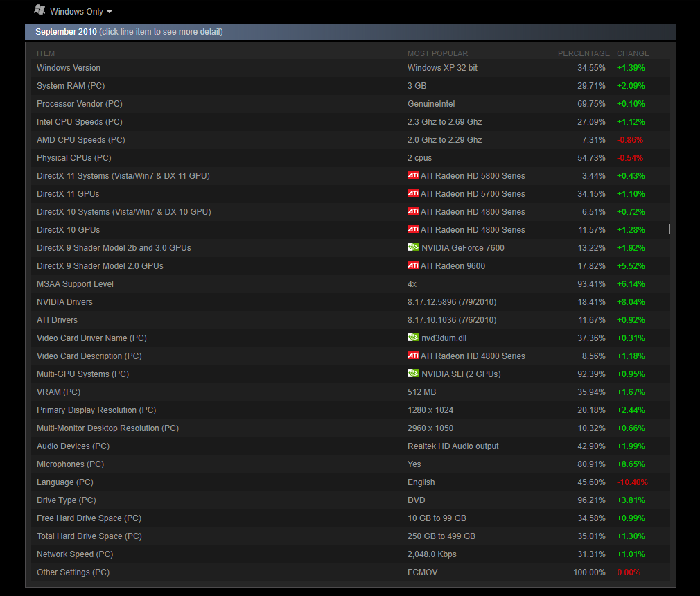The height and width of the screenshot is (596, 700).
Task: Show Video Card Description (PC) details
Action: [351, 356]
